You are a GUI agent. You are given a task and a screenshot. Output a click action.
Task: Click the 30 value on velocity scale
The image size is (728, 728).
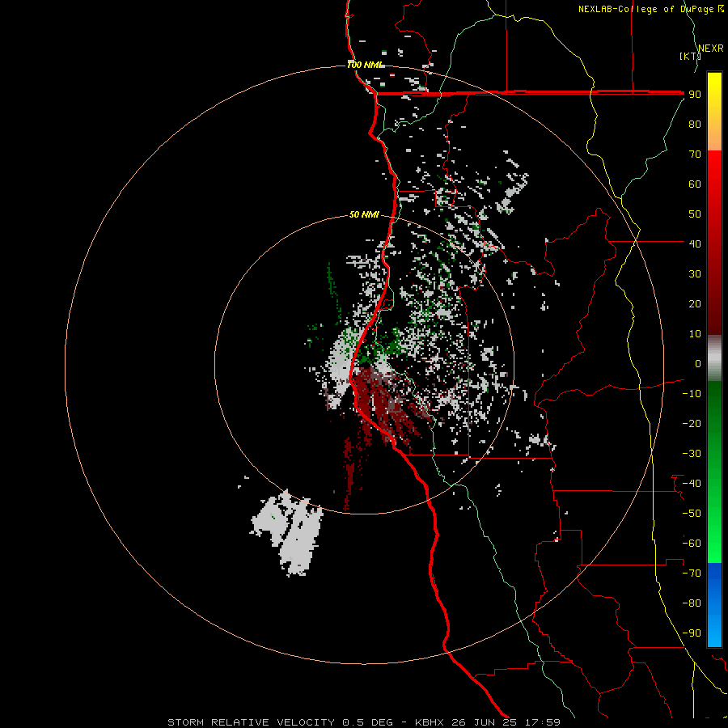(695, 274)
